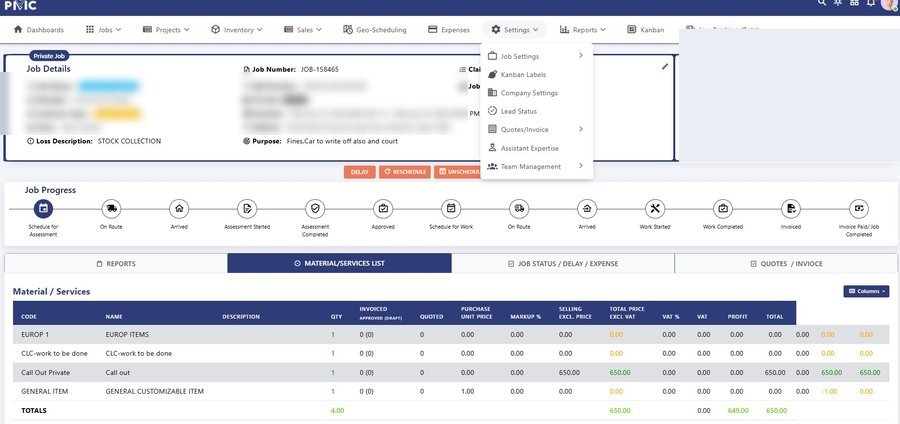Click the user profile avatar
The image size is (900, 424).
[x=888, y=5]
